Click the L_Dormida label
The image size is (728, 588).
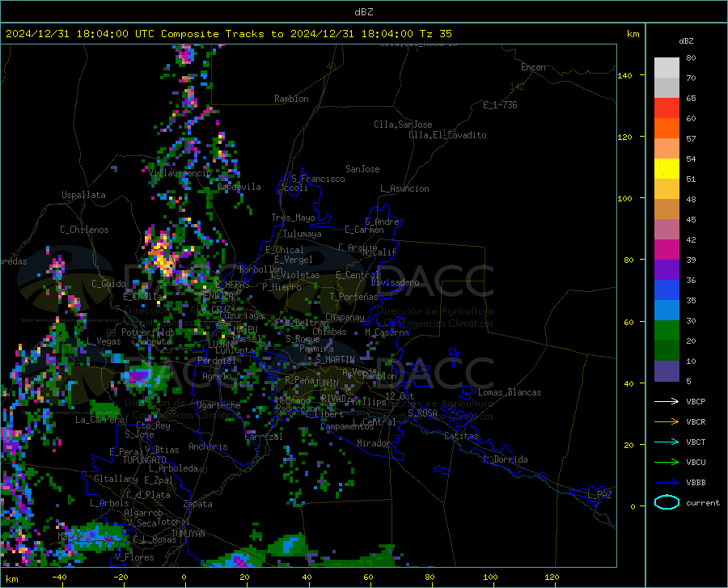click(505, 459)
